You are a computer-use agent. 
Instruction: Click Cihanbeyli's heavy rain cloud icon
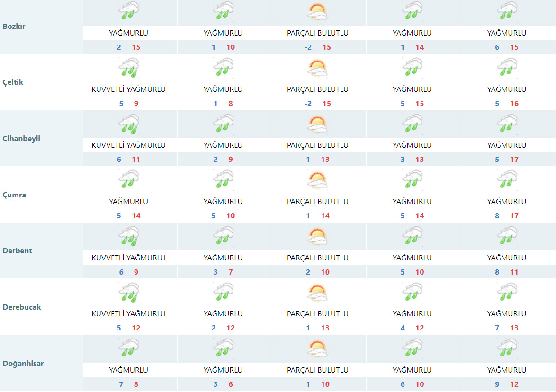128,125
